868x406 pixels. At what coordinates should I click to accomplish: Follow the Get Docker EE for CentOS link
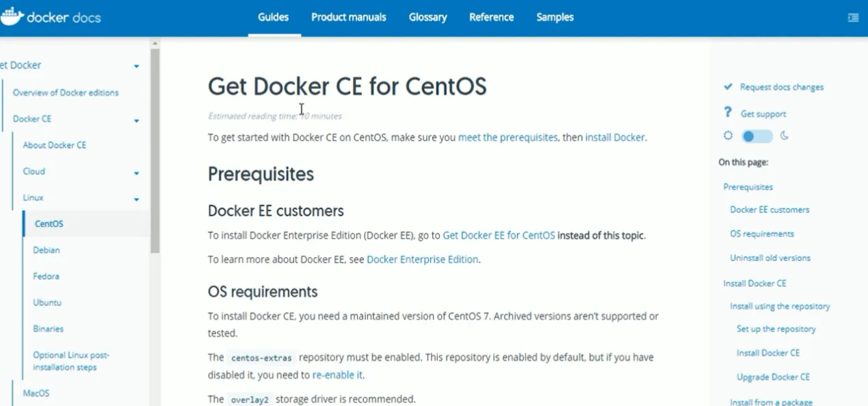pos(499,235)
